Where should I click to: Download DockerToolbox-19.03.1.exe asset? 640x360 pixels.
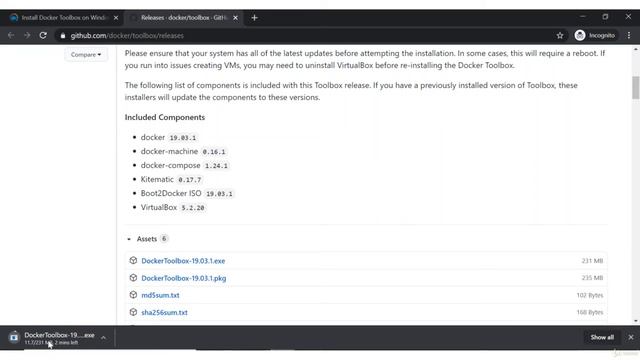click(x=183, y=261)
